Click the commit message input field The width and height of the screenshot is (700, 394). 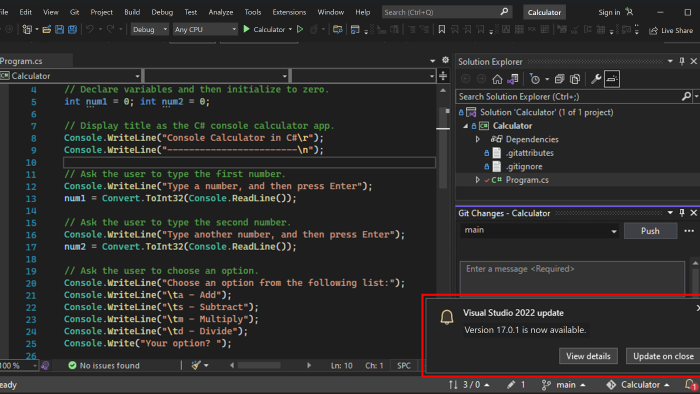click(x=572, y=278)
